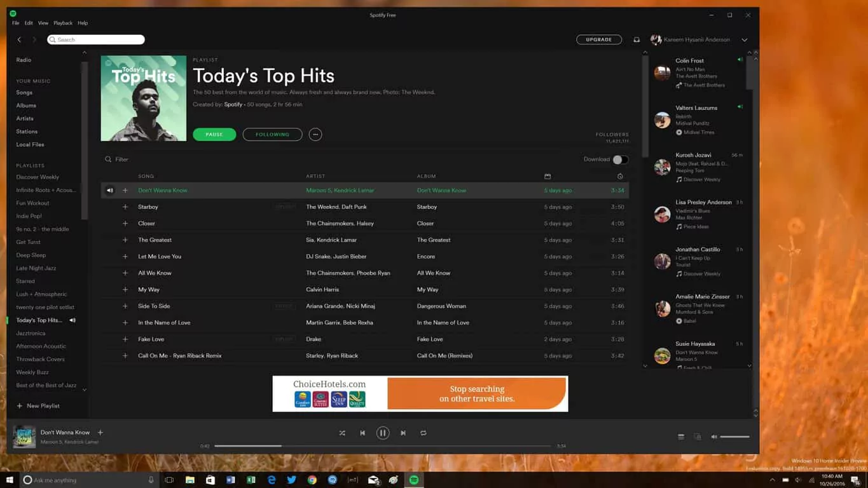Add Starboy to your library

click(x=125, y=207)
